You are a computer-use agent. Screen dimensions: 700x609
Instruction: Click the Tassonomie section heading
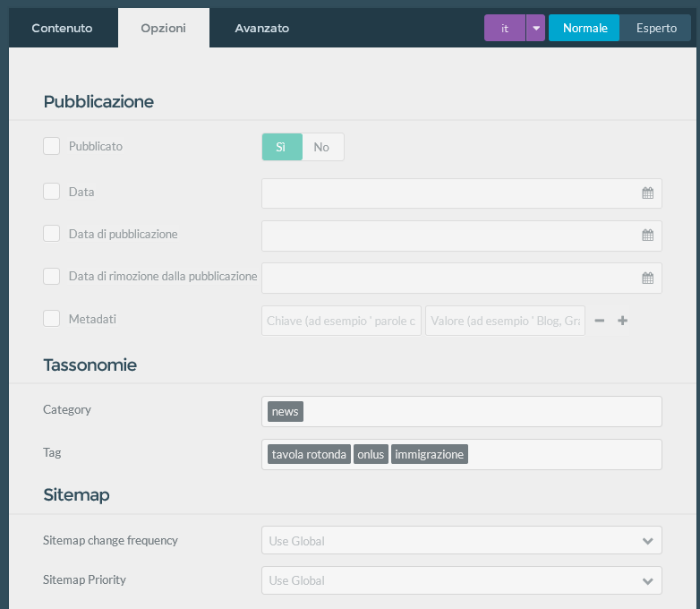pos(90,365)
